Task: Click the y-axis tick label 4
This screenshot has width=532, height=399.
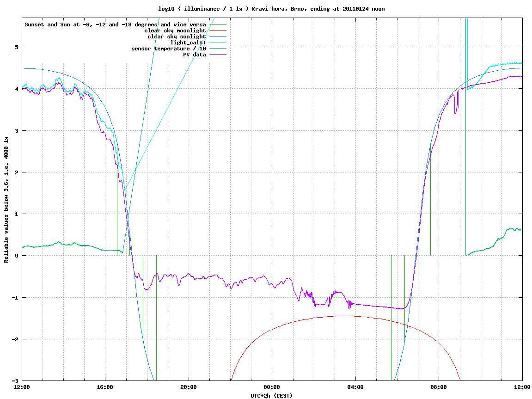Action: 16,89
